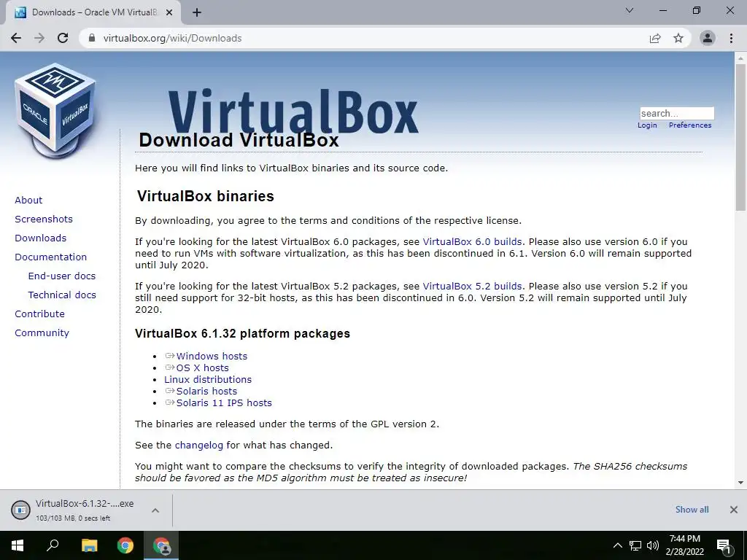Image resolution: width=747 pixels, height=560 pixels.
Task: Close the Downloads – Oracle VM VirtualBox tab
Action: 169,12
